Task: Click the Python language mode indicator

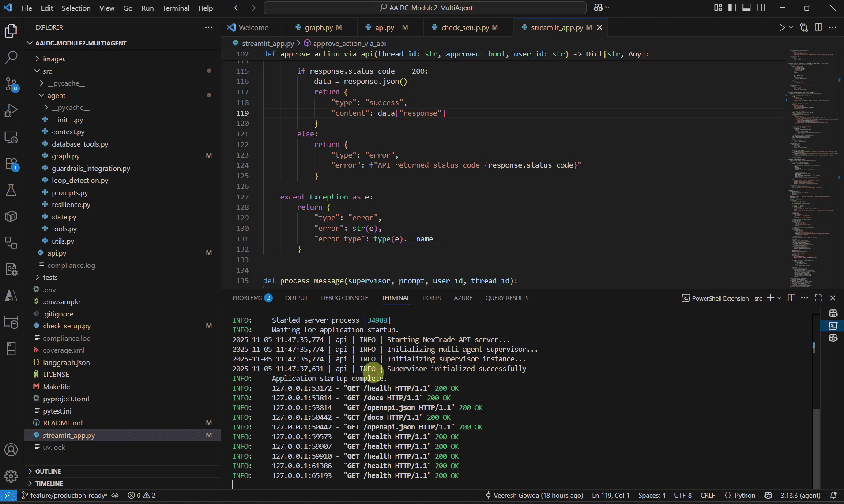Action: (745, 495)
